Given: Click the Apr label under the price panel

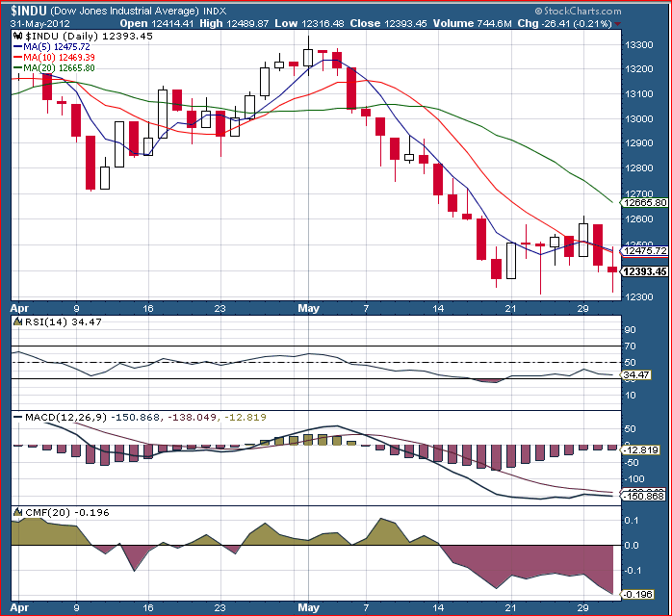Looking at the screenshot, I should click(19, 308).
